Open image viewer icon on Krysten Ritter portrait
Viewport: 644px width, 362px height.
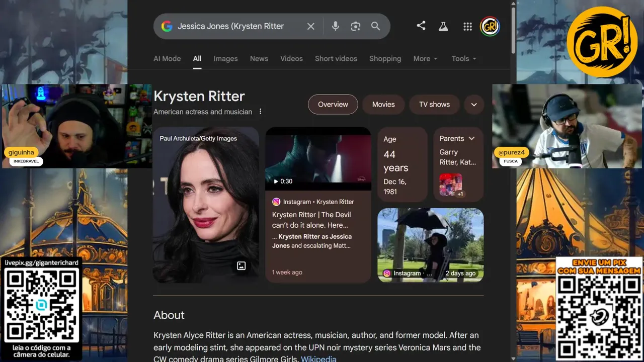coord(242,266)
